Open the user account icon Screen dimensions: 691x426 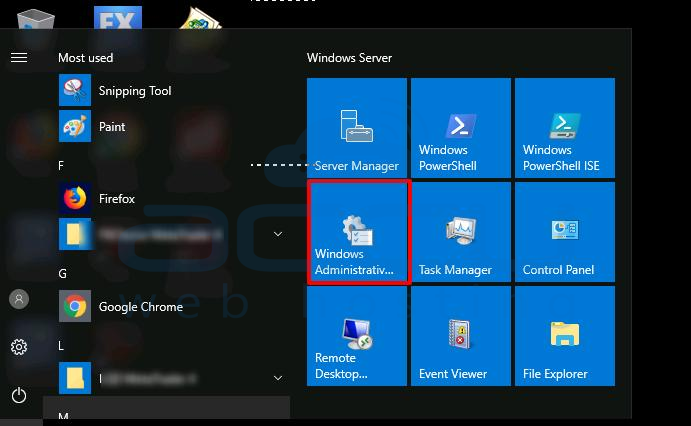(19, 299)
